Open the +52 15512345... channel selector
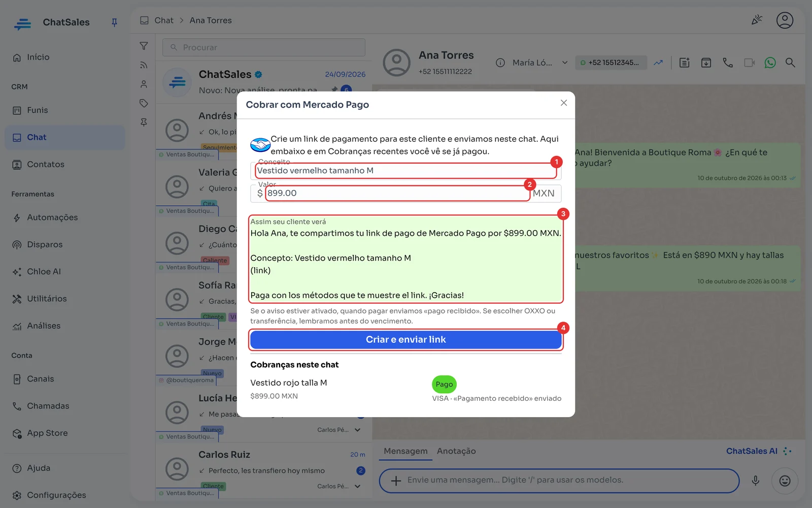The height and width of the screenshot is (508, 812). pyautogui.click(x=611, y=62)
